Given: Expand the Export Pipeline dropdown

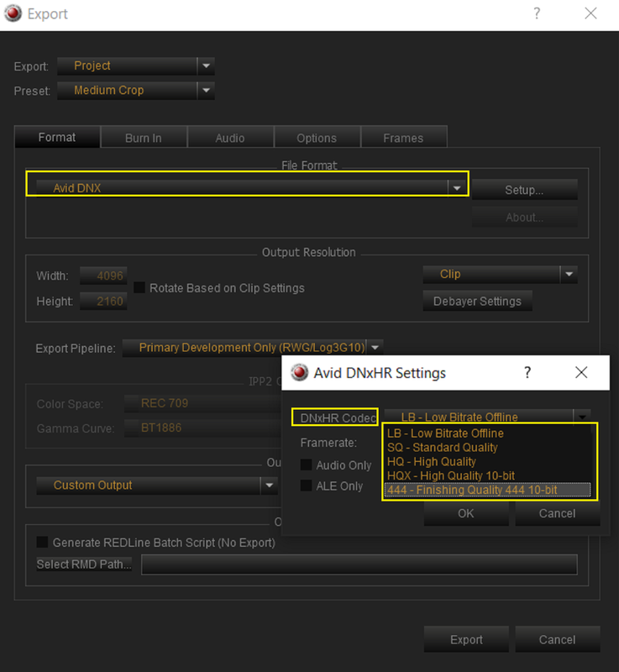Looking at the screenshot, I should coord(375,348).
